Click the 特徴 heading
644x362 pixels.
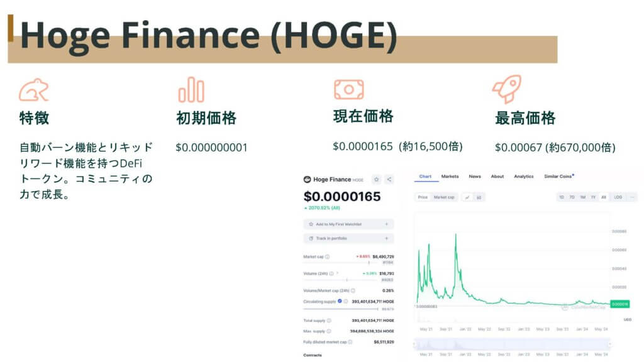(x=34, y=118)
